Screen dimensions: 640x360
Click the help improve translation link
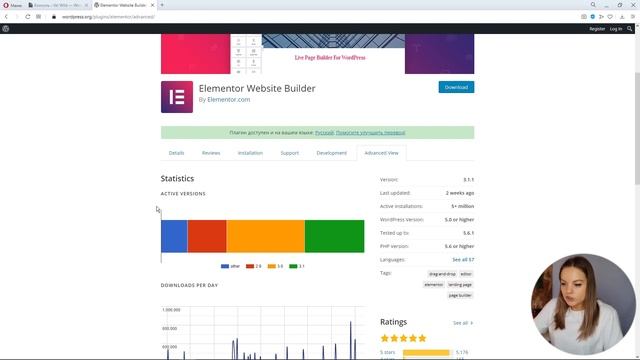(x=370, y=133)
